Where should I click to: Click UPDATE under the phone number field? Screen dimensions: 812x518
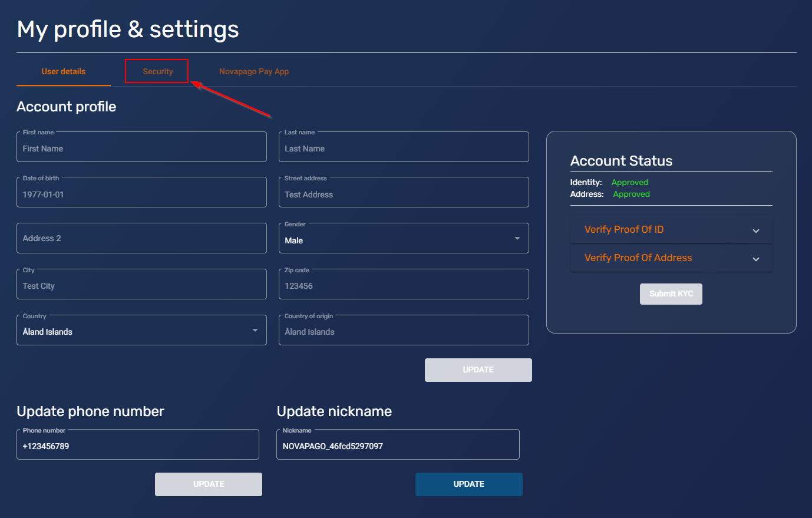pos(208,484)
